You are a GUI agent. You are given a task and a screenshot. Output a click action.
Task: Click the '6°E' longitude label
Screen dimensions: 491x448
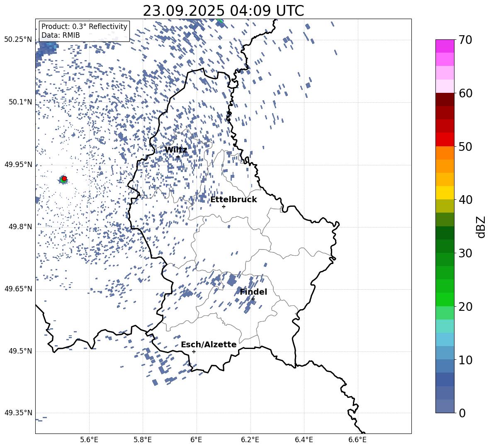(196, 440)
